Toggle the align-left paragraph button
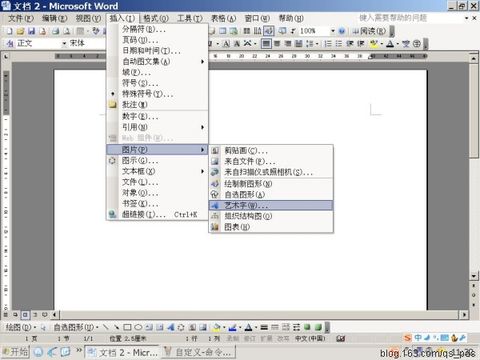 pyautogui.click(x=266, y=44)
